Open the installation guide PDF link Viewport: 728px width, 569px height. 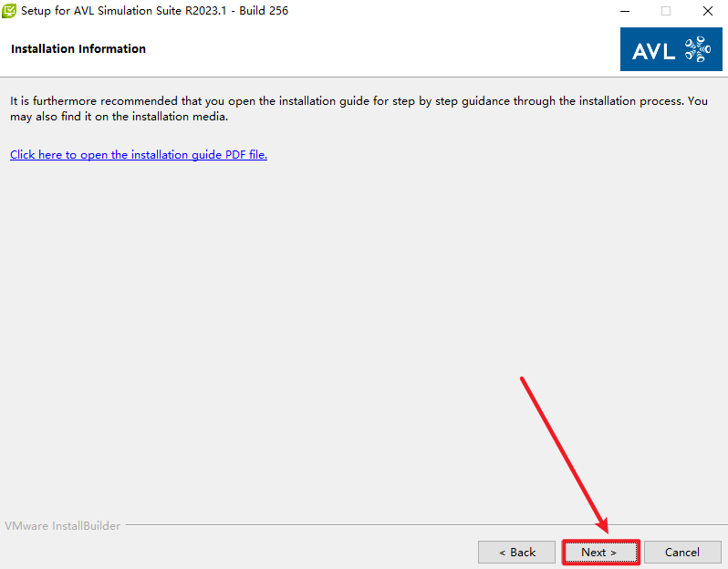coord(139,155)
